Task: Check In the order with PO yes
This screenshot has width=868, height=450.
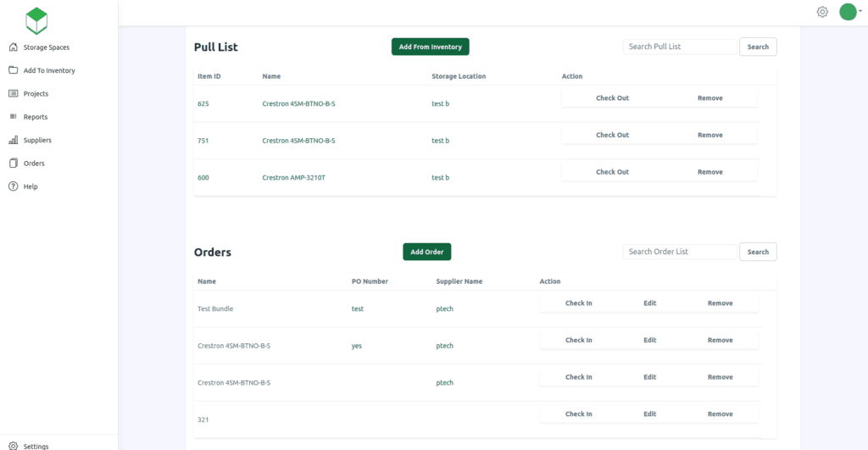Action: coord(578,341)
